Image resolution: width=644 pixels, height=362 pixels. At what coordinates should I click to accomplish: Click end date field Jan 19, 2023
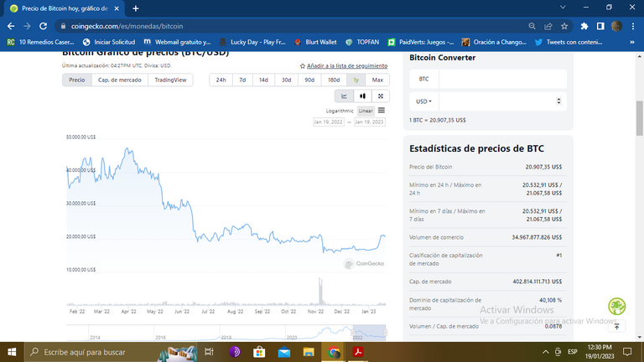coord(369,122)
